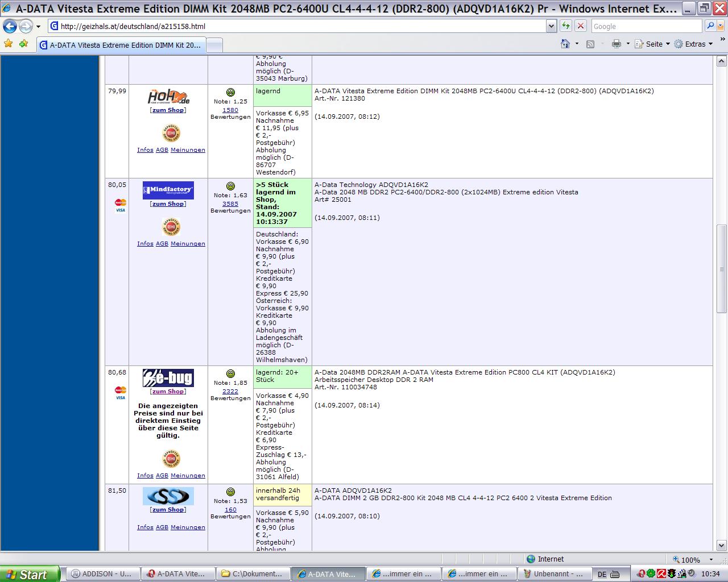Image resolution: width=728 pixels, height=582 pixels.
Task: Switch to ADDISON taskbar window
Action: tap(104, 574)
